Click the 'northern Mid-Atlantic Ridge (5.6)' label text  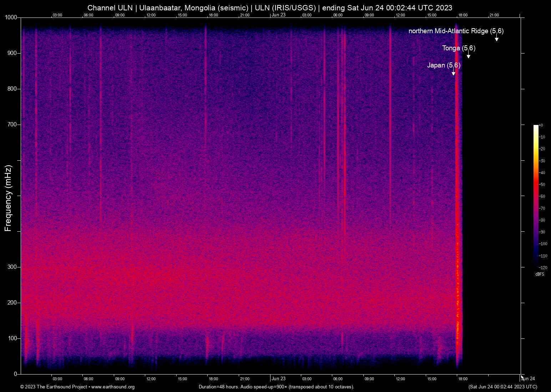tap(456, 31)
